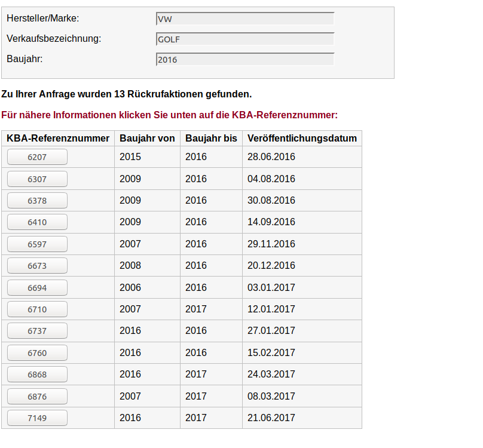Select the date 12.01.2017
The image size is (483, 448).
point(271,309)
